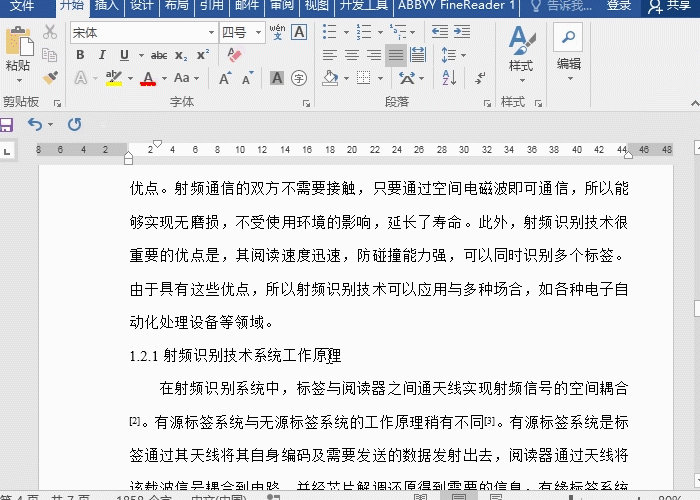Click the Sign in (登录) link
The image size is (700, 500).
coord(619,5)
